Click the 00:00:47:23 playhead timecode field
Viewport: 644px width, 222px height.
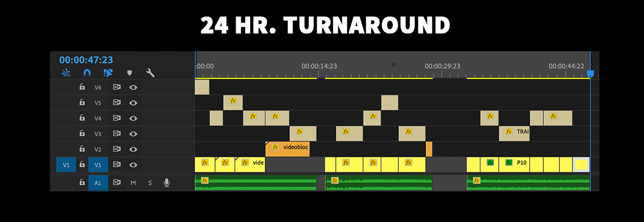86,60
